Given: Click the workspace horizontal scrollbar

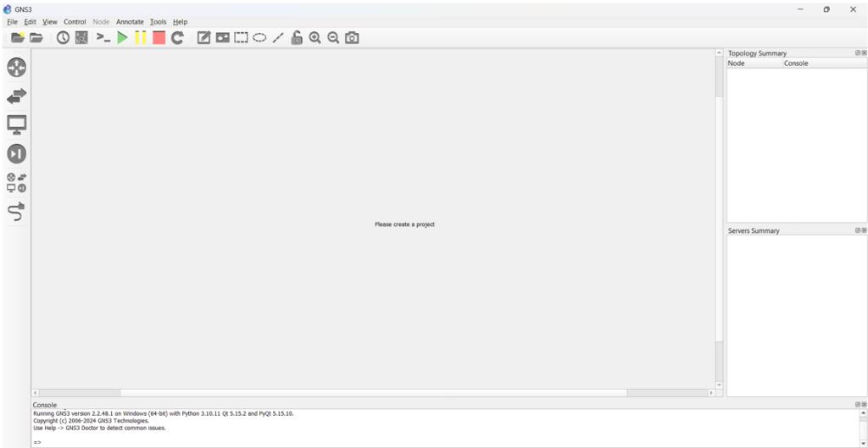Looking at the screenshot, I should point(373,393).
